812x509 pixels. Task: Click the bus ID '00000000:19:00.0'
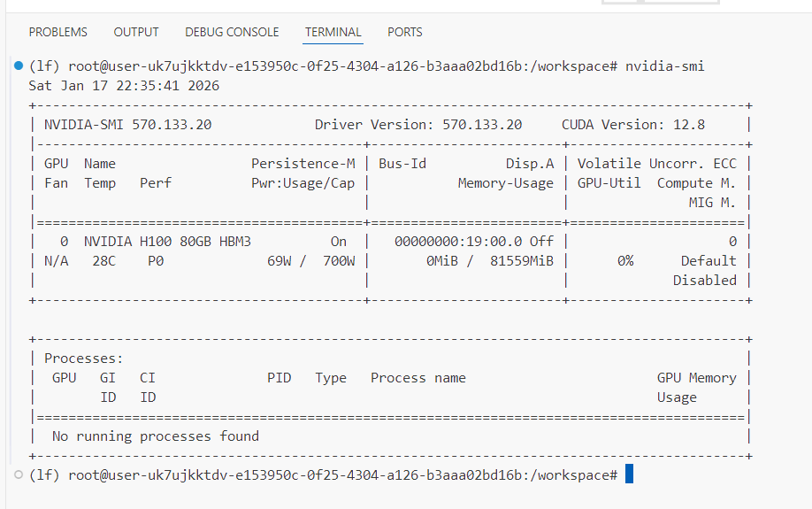pos(458,242)
